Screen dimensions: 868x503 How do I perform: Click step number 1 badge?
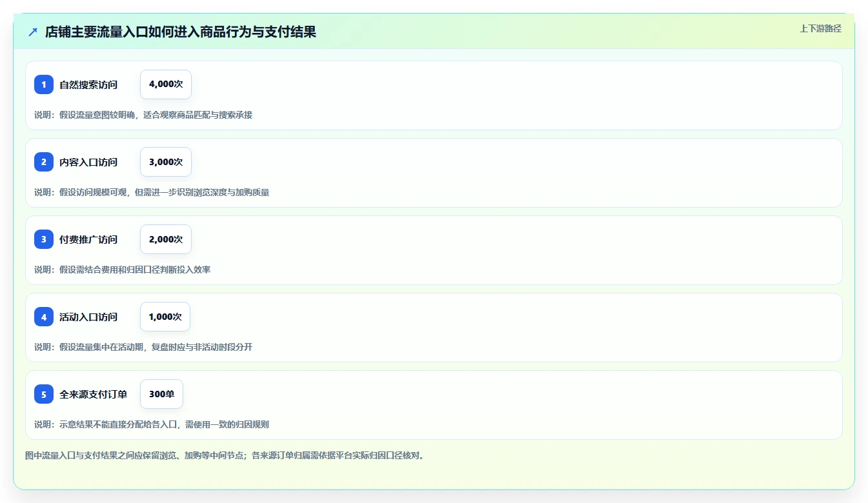coord(44,84)
